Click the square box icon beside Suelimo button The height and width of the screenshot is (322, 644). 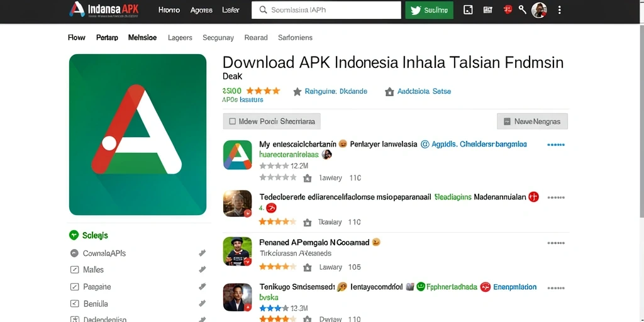468,10
